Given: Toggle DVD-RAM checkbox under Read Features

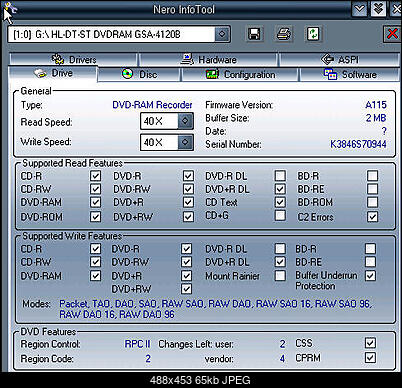Looking at the screenshot, I should click(95, 202).
